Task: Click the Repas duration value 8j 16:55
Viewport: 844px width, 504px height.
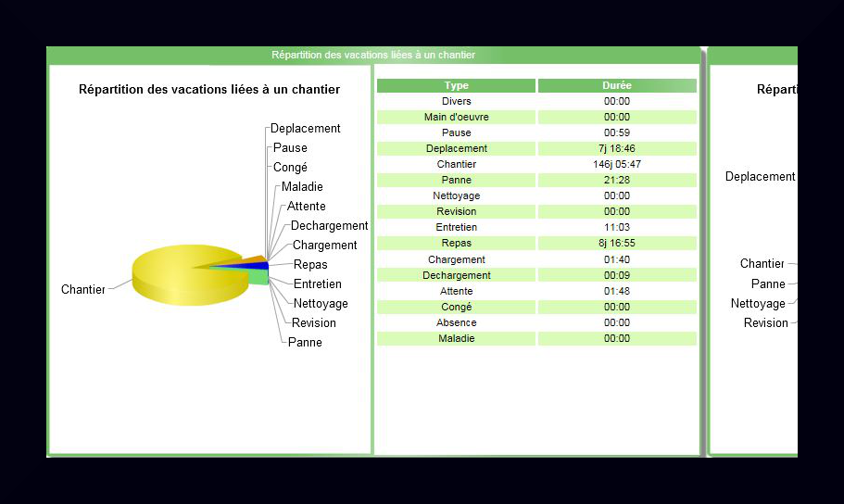Action: click(x=616, y=243)
